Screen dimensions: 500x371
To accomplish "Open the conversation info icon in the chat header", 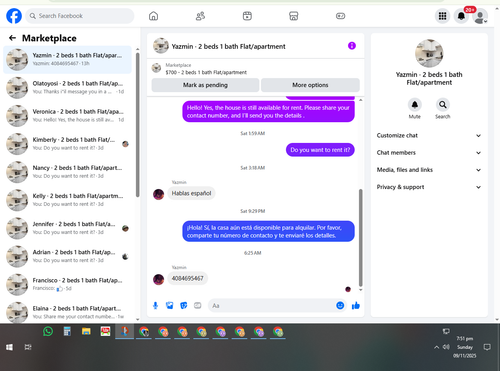I will [352, 46].
